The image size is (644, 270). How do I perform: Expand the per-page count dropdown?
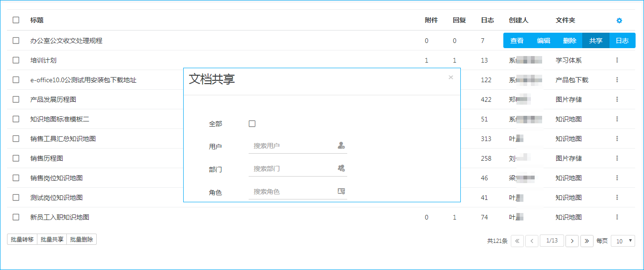point(623,241)
